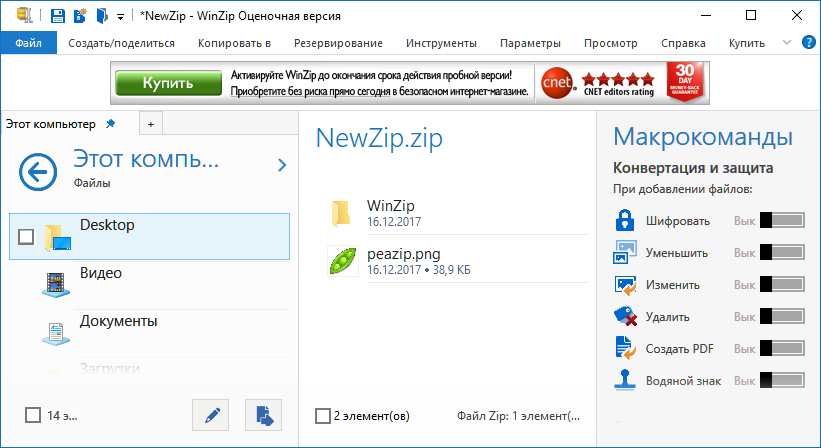
Task: Collapse the ribbon with the chevron arrow
Action: coord(786,42)
